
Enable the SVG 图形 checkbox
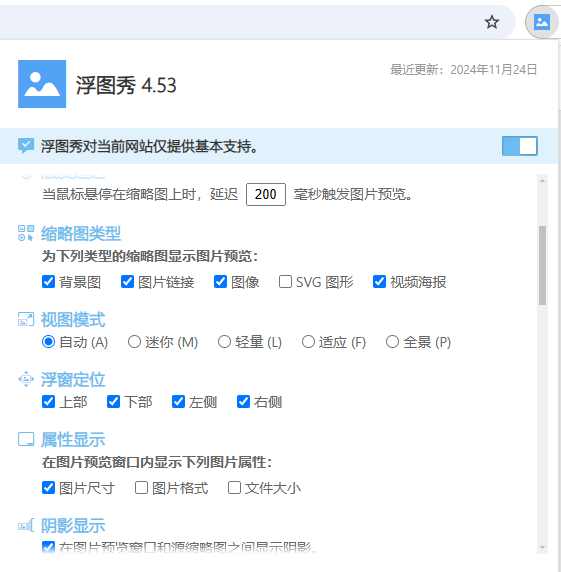click(285, 282)
